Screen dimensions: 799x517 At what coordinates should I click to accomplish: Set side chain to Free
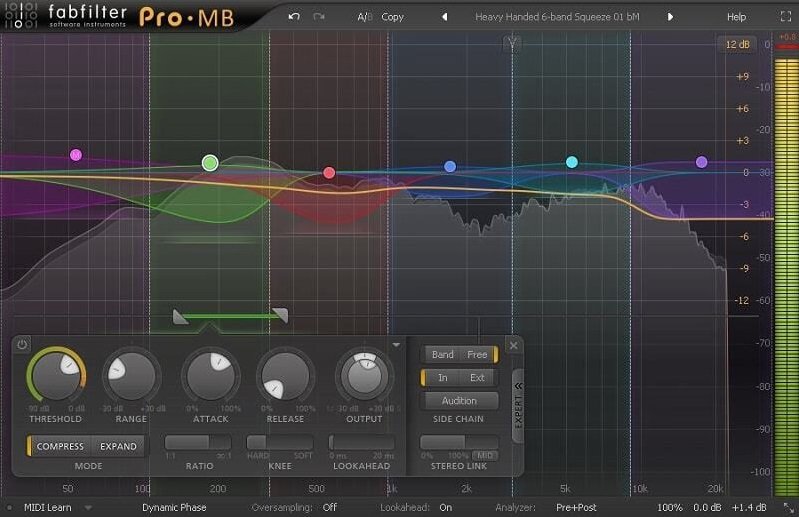[x=477, y=355]
